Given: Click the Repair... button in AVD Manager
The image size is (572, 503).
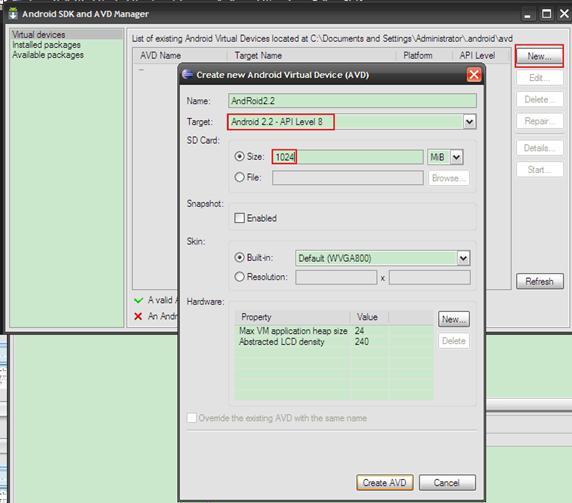Looking at the screenshot, I should (540, 121).
